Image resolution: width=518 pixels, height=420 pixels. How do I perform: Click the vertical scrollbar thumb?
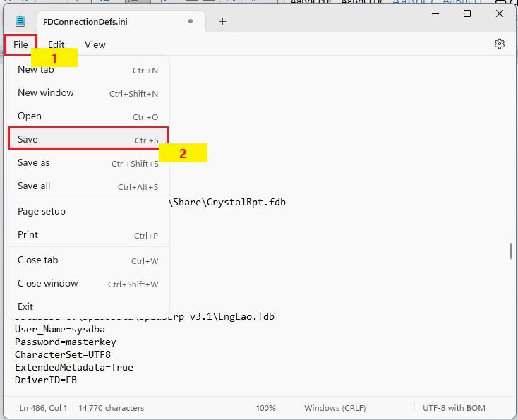(510, 251)
